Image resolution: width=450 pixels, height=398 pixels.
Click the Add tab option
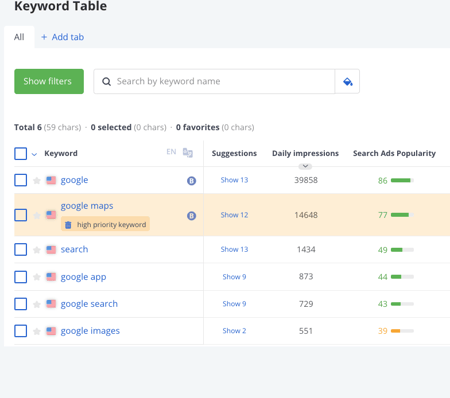pos(62,37)
